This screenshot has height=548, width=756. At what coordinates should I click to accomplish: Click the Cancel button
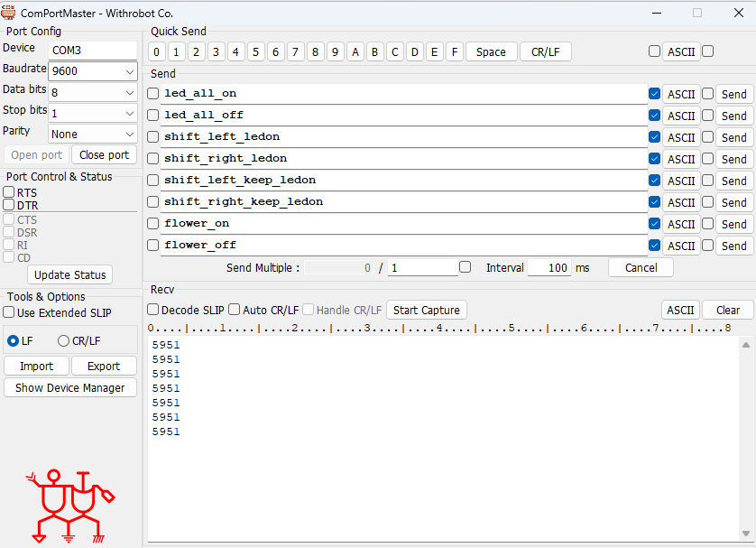click(641, 268)
